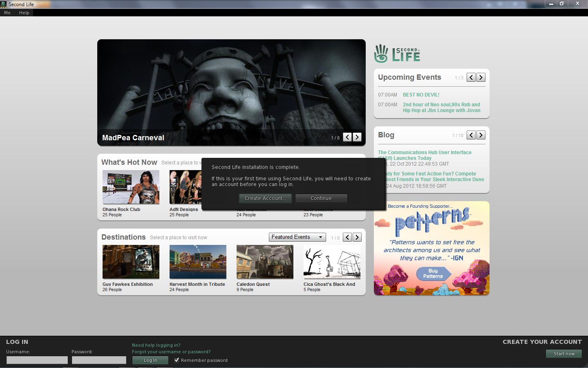Advance to next Blog page
The height and width of the screenshot is (368, 588).
coord(481,135)
